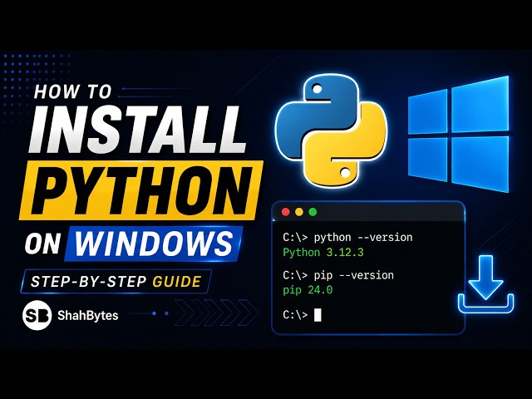The height and width of the screenshot is (399, 532).
Task: Click the 'STEP-BY-STEP GUIDE' badge
Action: point(116,282)
